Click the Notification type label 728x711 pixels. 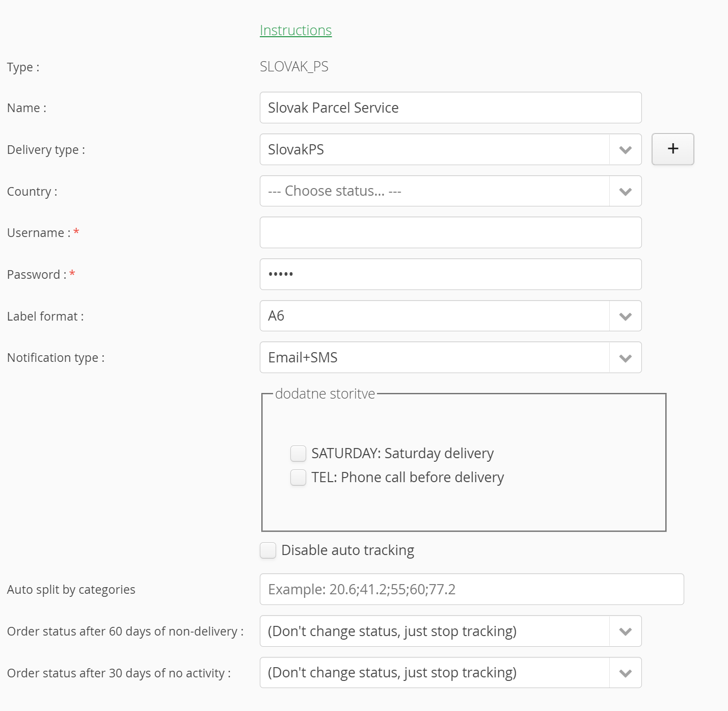pyautogui.click(x=56, y=358)
